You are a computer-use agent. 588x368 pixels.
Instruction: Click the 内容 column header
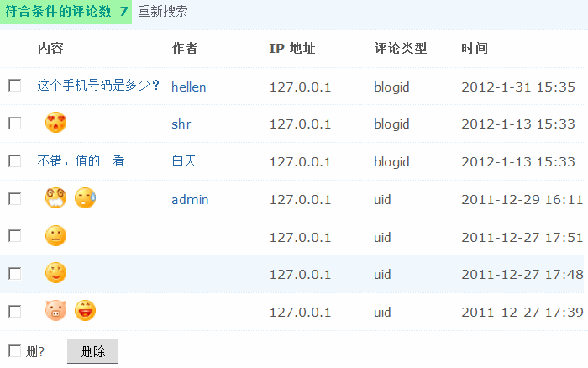50,48
